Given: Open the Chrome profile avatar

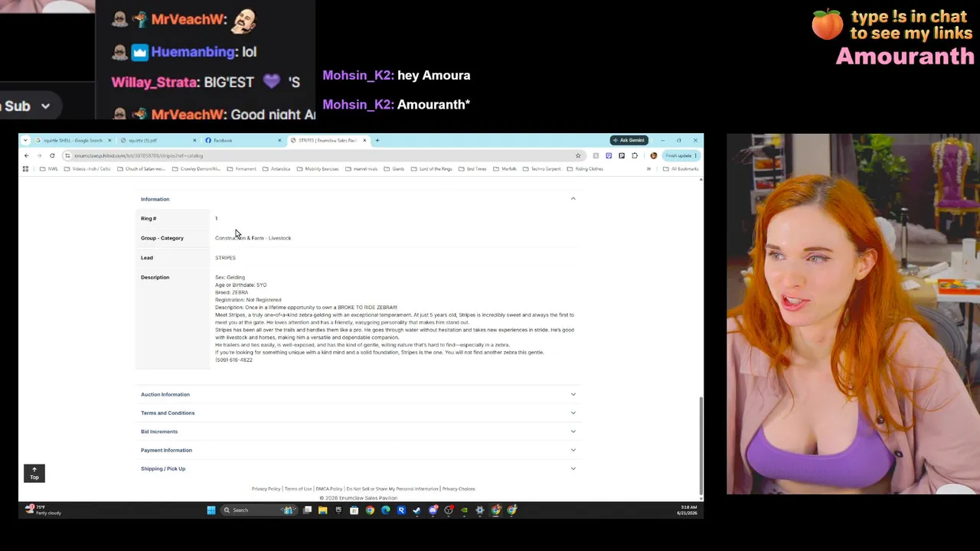Looking at the screenshot, I should click(x=653, y=155).
